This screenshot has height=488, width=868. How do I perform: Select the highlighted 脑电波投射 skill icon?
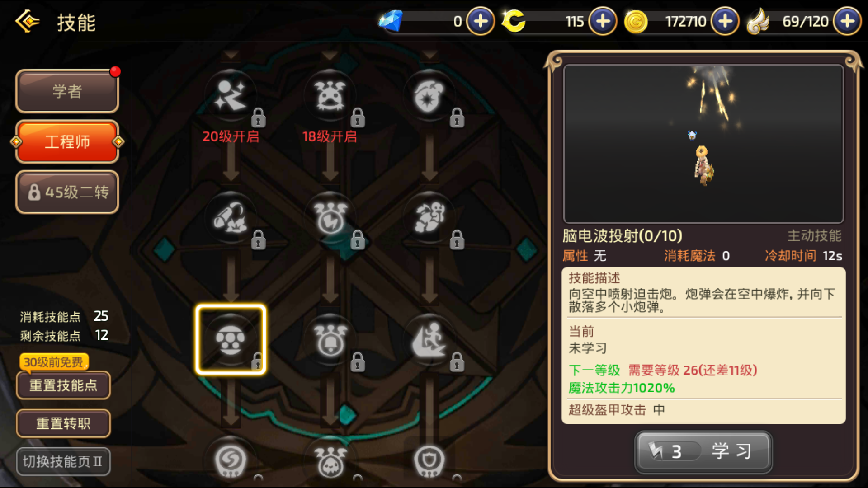pos(231,340)
